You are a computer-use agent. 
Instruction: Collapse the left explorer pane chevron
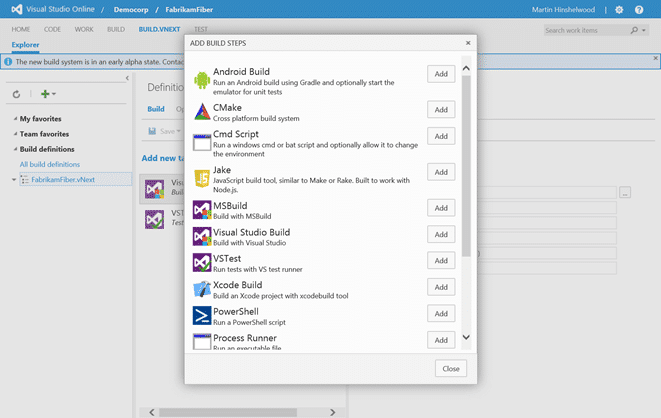point(127,78)
